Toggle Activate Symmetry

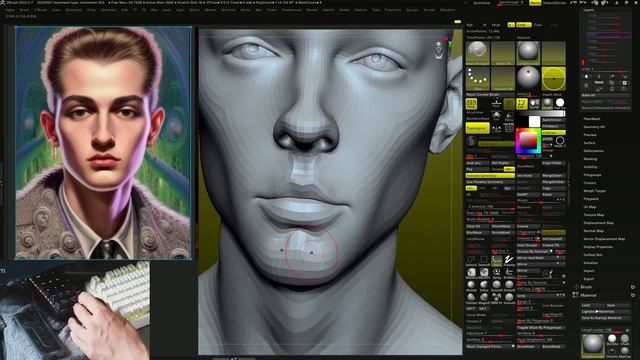(x=490, y=176)
